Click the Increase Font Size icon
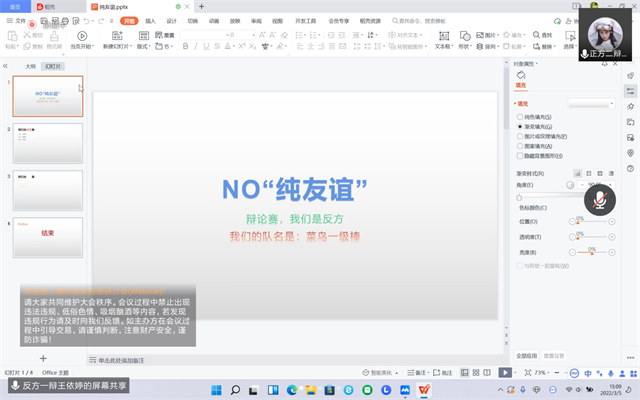The height and width of the screenshot is (400, 640). 262,35
